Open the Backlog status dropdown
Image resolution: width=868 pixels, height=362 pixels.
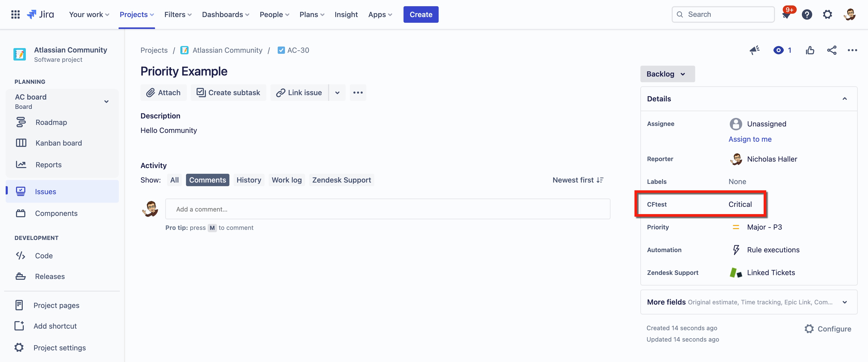(667, 74)
